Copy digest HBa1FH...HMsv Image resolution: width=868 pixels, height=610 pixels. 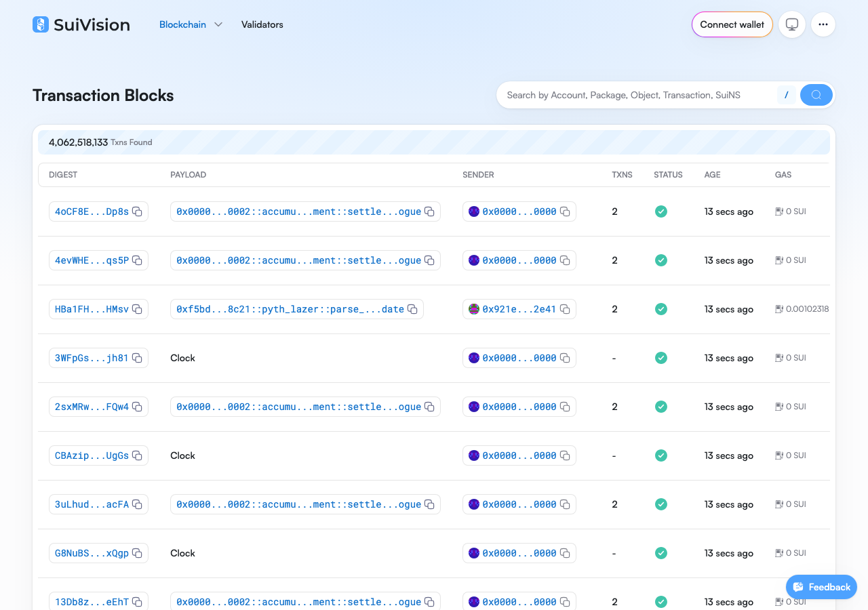click(137, 309)
